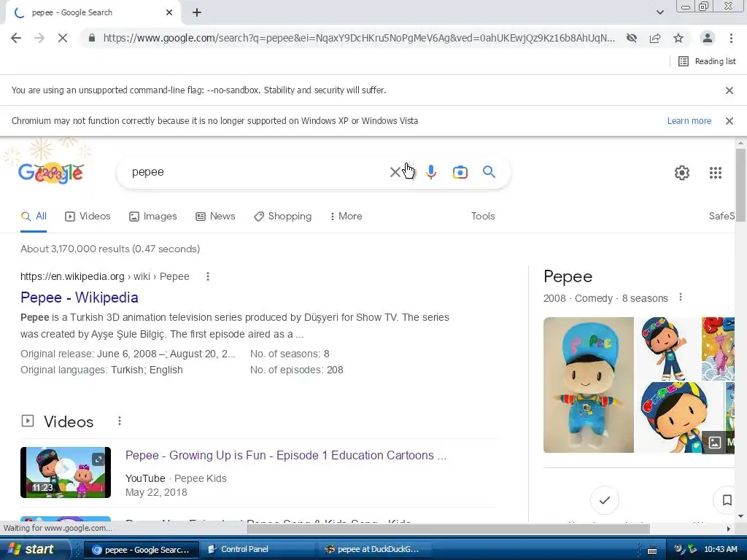Open Pepee waving cartoon image
747x560 pixels.
[667, 349]
